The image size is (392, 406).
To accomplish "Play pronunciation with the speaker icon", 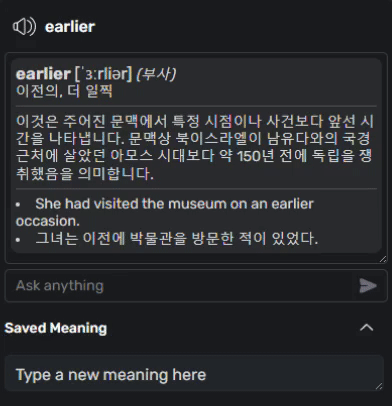I will pos(24,27).
